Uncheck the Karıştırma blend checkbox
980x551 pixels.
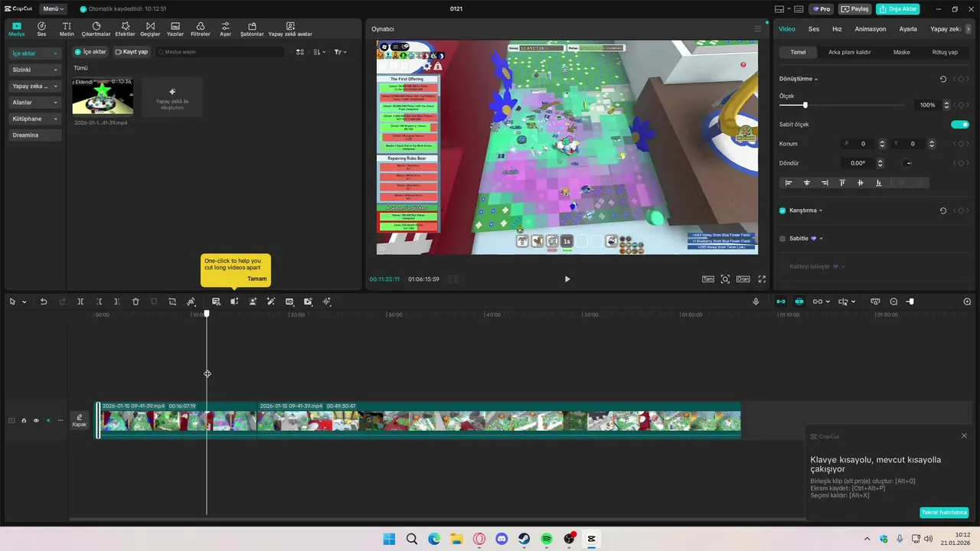click(x=782, y=210)
